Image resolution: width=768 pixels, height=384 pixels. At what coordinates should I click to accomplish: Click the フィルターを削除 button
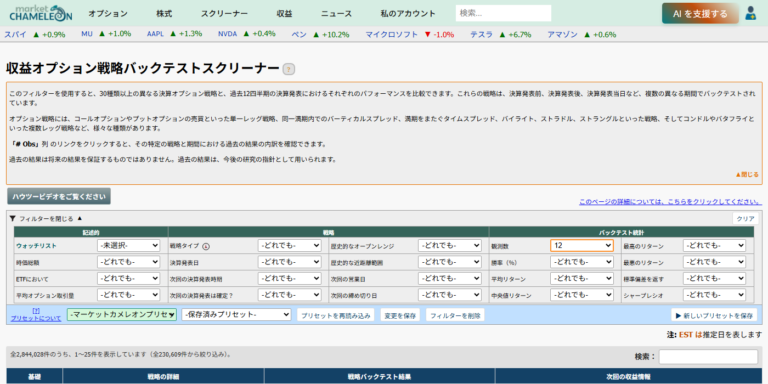pyautogui.click(x=455, y=315)
